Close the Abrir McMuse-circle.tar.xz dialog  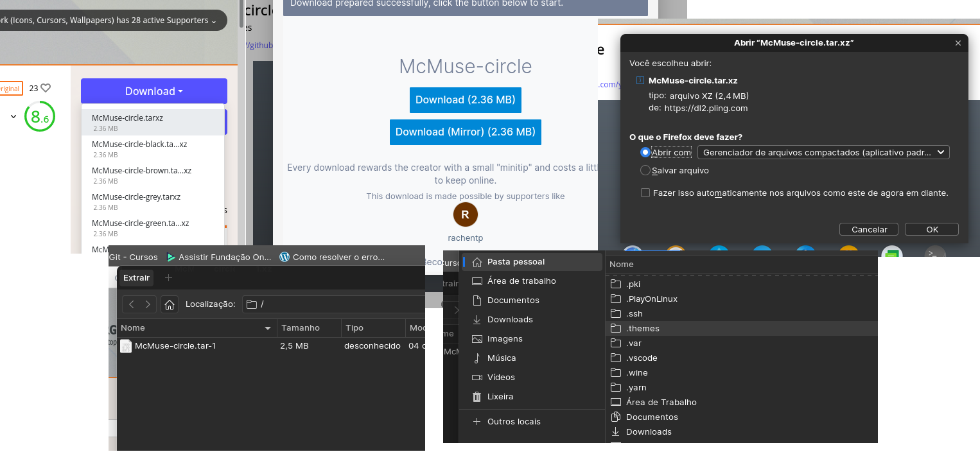pos(958,43)
